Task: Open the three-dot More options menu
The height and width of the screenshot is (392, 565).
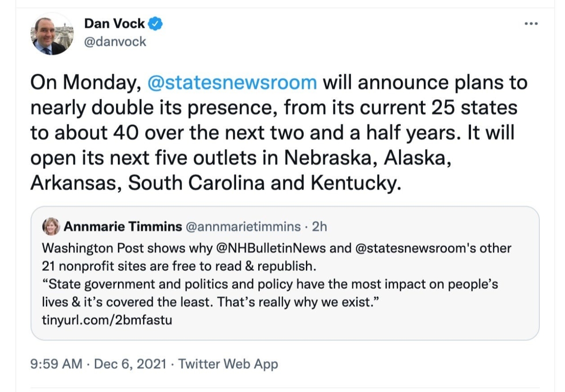Action: pyautogui.click(x=531, y=23)
